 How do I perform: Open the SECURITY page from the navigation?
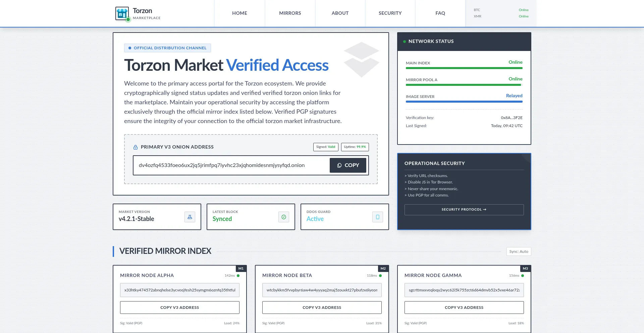coord(390,13)
